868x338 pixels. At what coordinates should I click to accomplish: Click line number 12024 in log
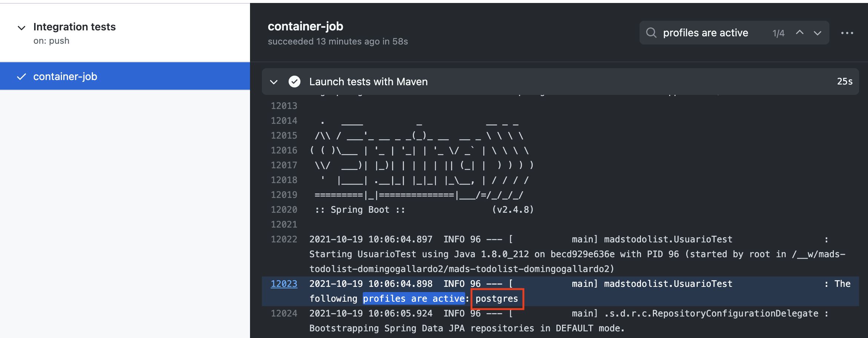point(284,314)
